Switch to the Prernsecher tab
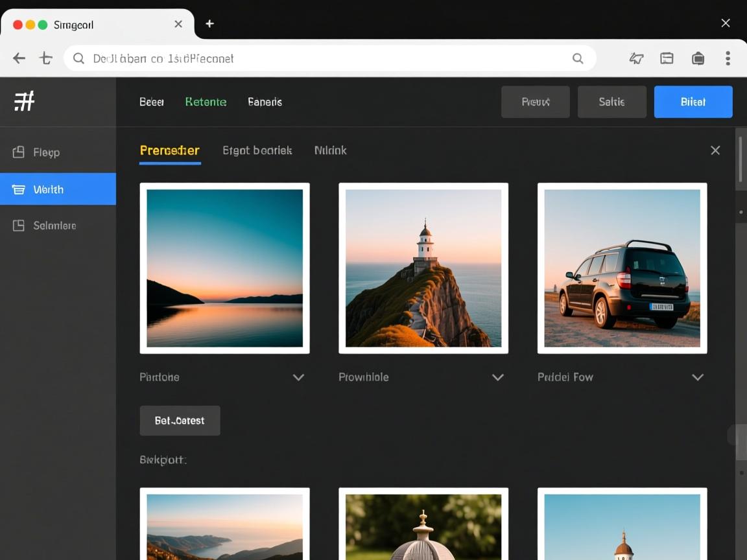This screenshot has height=560, width=747. point(170,150)
